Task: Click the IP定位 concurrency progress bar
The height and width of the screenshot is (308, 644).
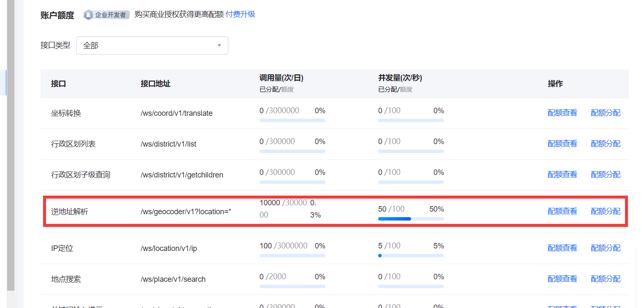Action: pos(411,256)
